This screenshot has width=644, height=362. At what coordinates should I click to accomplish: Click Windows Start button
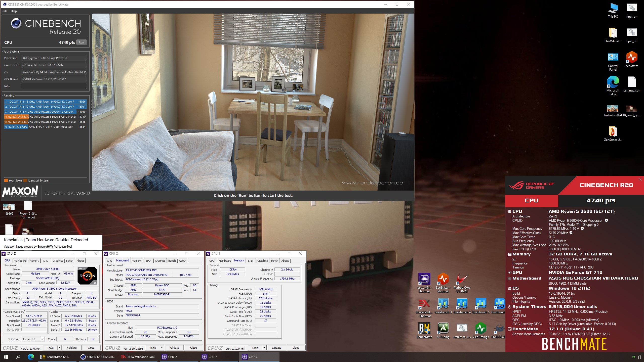[x=6, y=357]
